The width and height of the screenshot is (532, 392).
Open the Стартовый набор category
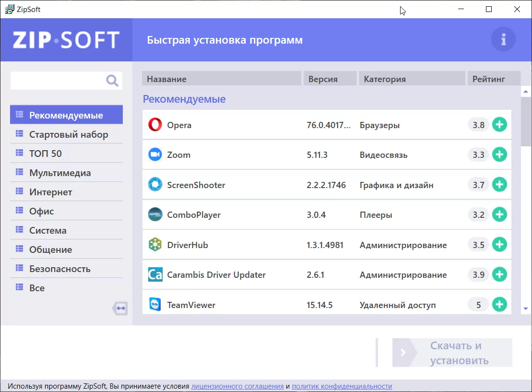point(67,134)
